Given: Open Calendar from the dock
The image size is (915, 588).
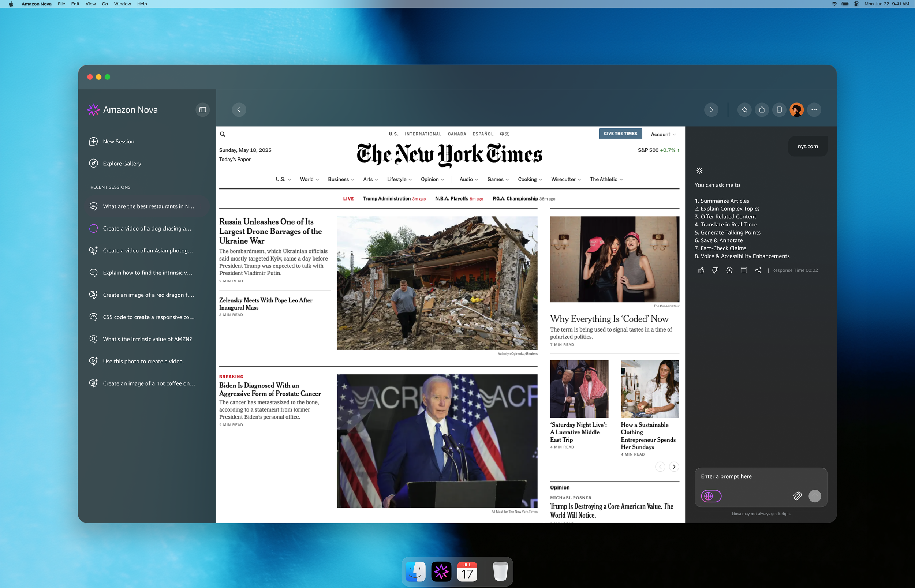Looking at the screenshot, I should click(x=467, y=572).
